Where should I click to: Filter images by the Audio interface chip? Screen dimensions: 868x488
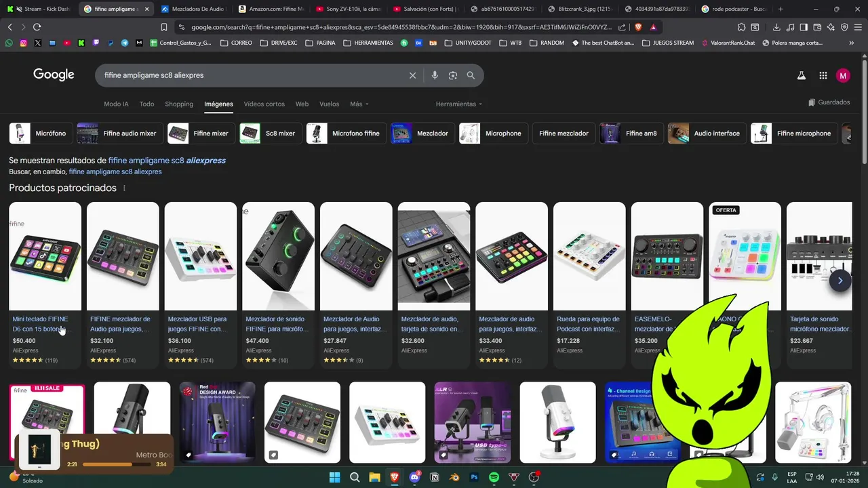(707, 134)
